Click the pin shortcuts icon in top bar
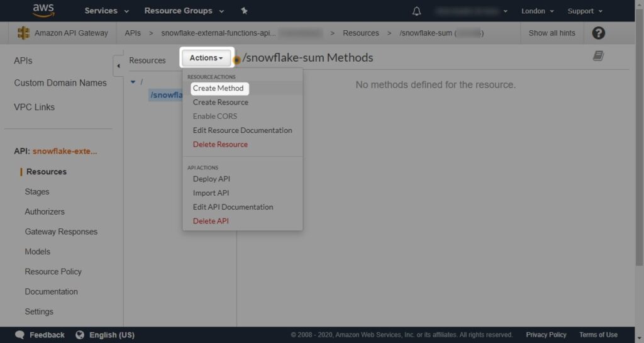The image size is (644, 343). tap(245, 11)
